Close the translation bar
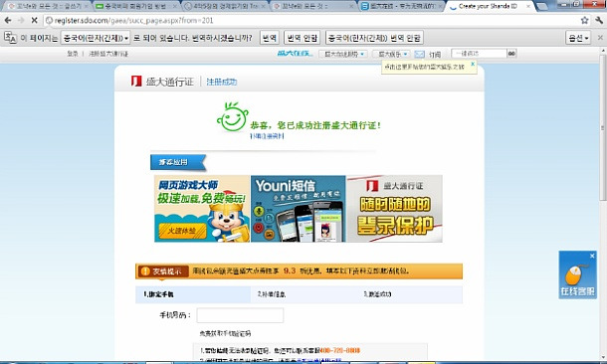The width and height of the screenshot is (607, 364). pos(600,38)
